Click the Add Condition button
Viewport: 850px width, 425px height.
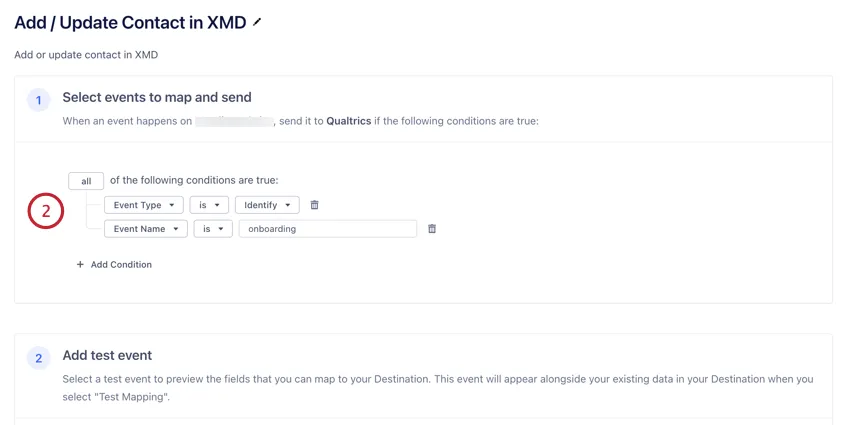pyautogui.click(x=114, y=265)
